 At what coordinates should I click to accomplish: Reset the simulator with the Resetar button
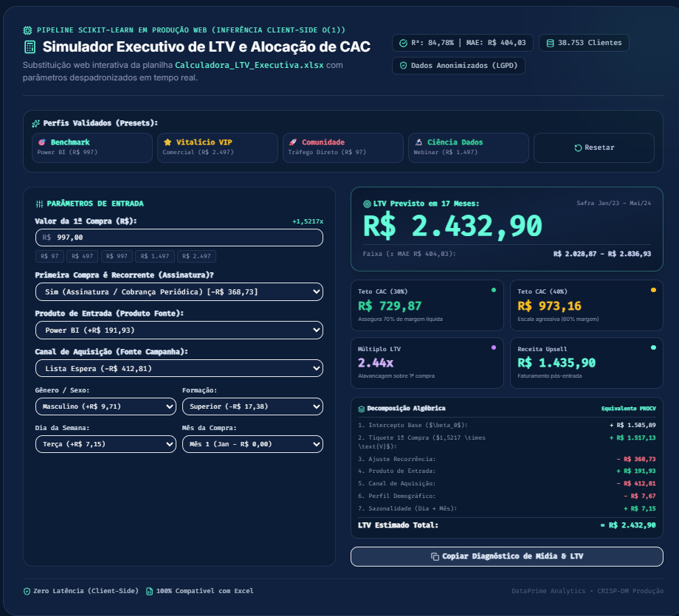click(594, 148)
